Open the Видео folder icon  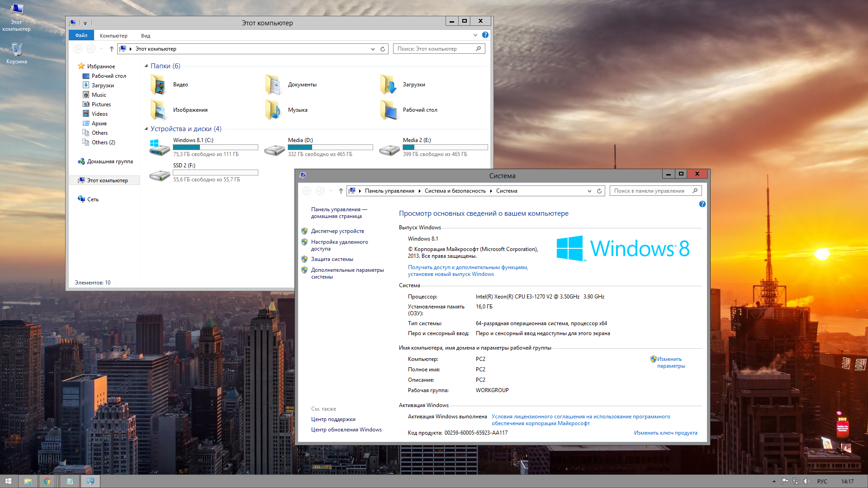159,85
